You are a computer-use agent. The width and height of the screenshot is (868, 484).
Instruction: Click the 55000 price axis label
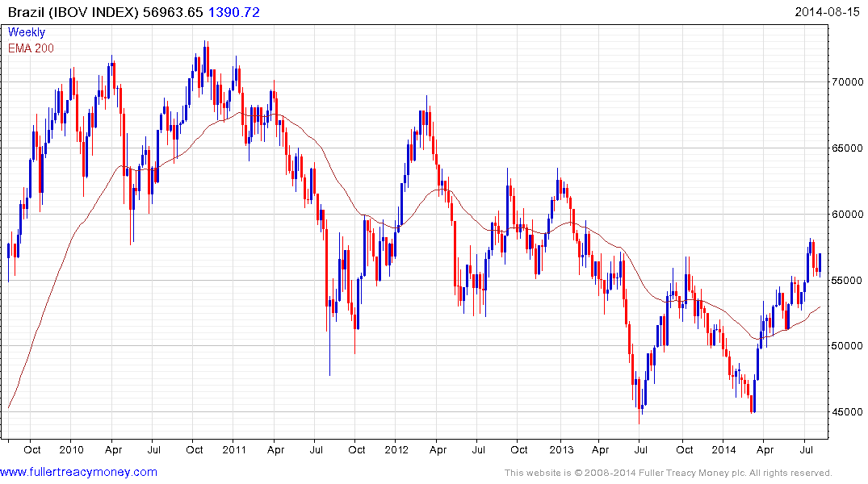point(848,281)
